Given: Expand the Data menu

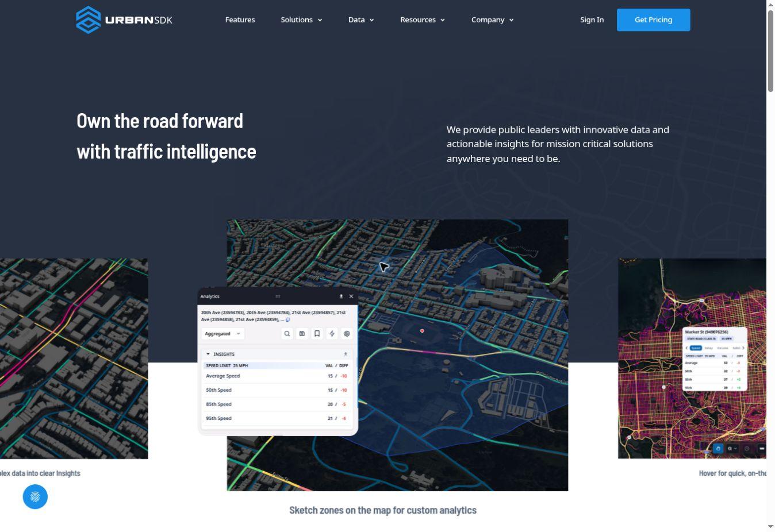Looking at the screenshot, I should (361, 20).
